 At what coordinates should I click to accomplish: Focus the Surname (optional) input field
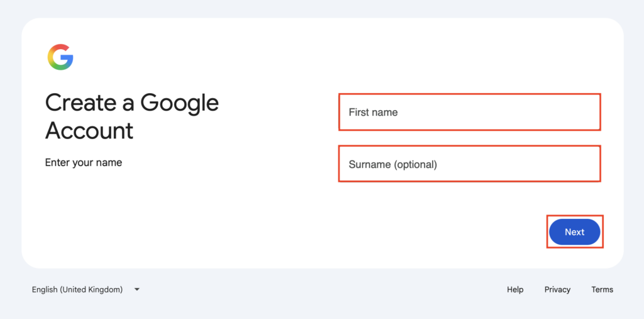coord(469,164)
